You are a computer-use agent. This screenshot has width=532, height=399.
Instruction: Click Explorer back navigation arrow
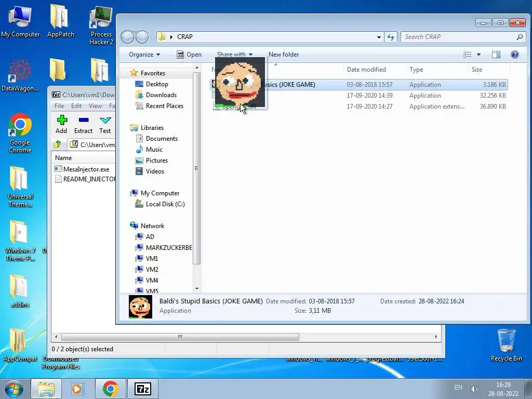click(127, 37)
